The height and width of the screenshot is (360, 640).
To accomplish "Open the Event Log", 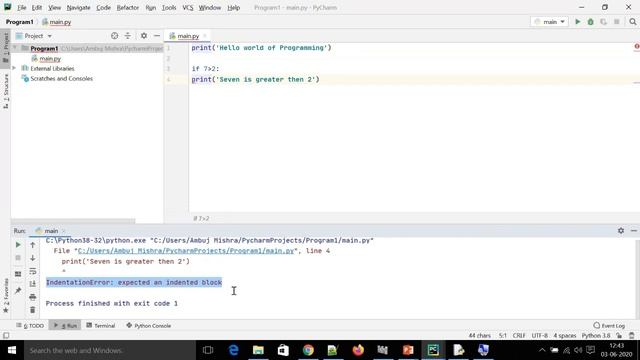I will [x=609, y=325].
